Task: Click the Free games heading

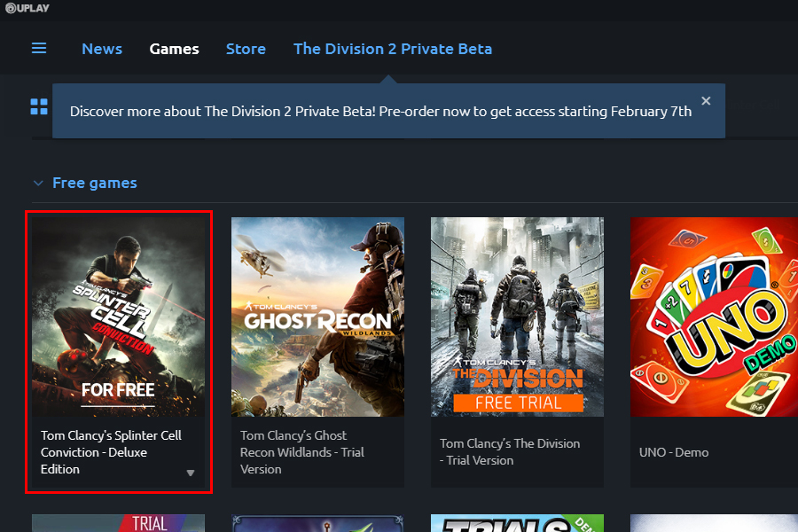Action: (95, 183)
